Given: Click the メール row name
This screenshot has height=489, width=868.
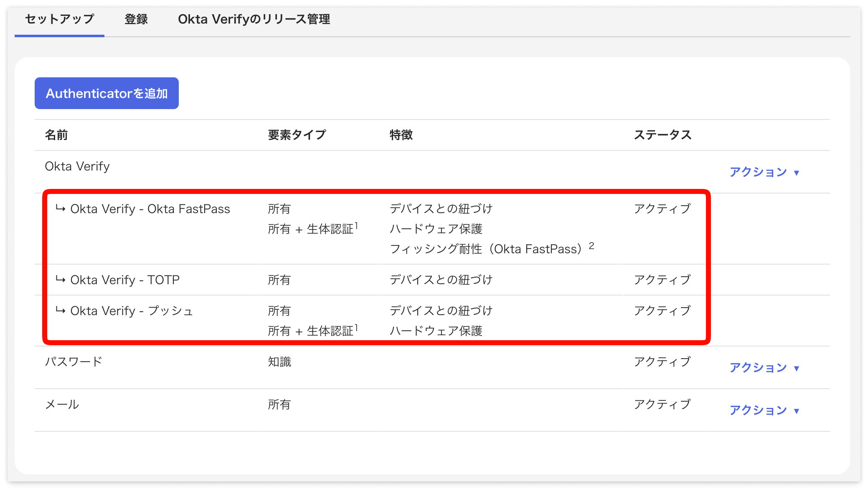Looking at the screenshot, I should [62, 405].
